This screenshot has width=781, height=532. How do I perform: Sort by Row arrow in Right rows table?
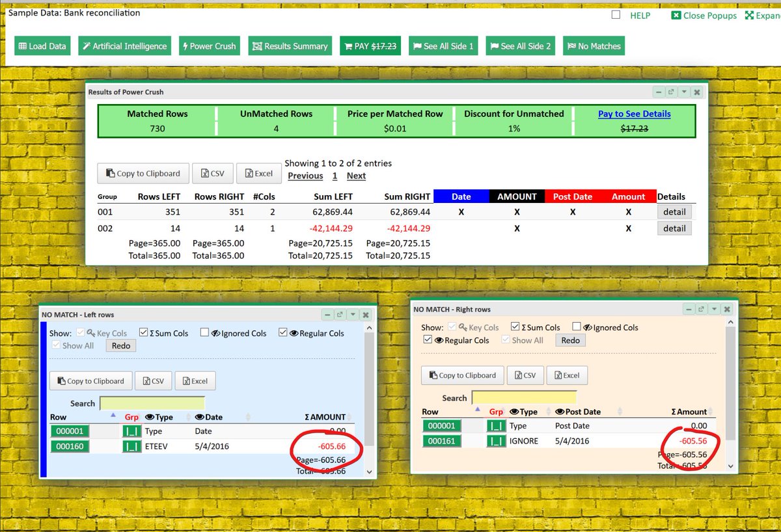pyautogui.click(x=477, y=410)
